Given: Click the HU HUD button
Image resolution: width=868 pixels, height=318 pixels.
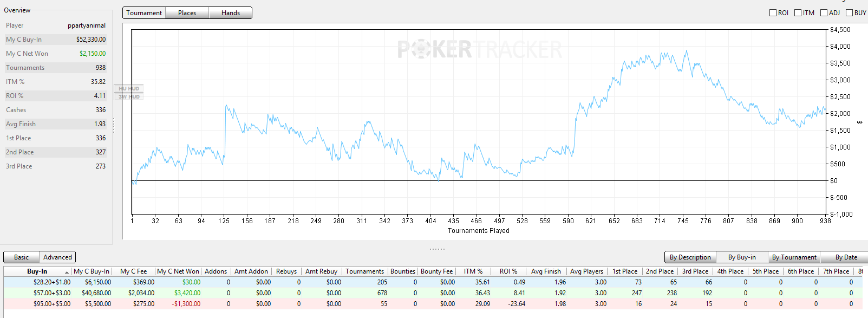Looking at the screenshot, I should tap(129, 88).
